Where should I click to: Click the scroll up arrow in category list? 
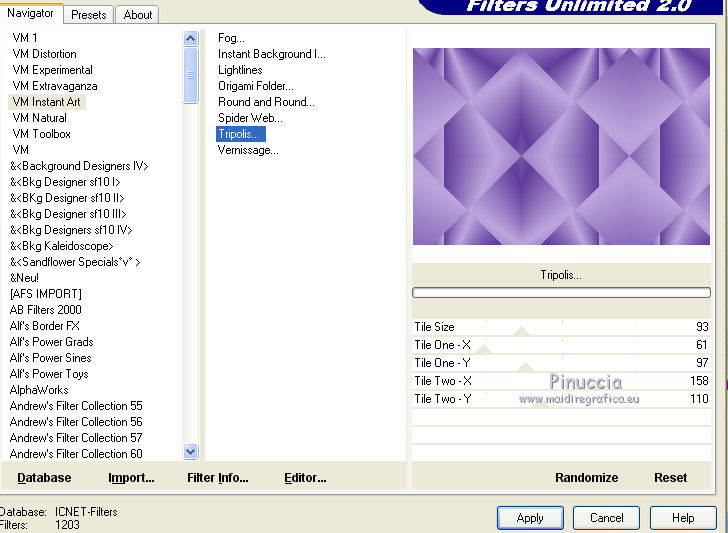pyautogui.click(x=190, y=39)
